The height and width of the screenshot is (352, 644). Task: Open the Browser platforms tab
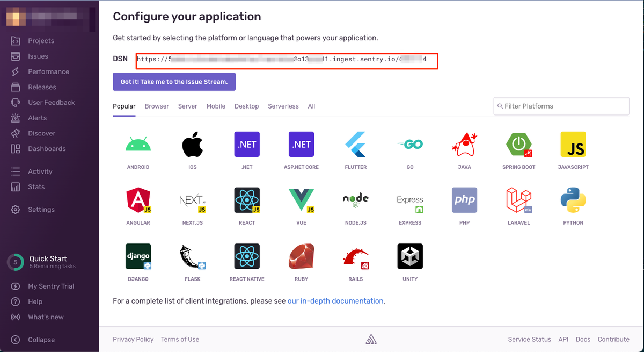(156, 106)
